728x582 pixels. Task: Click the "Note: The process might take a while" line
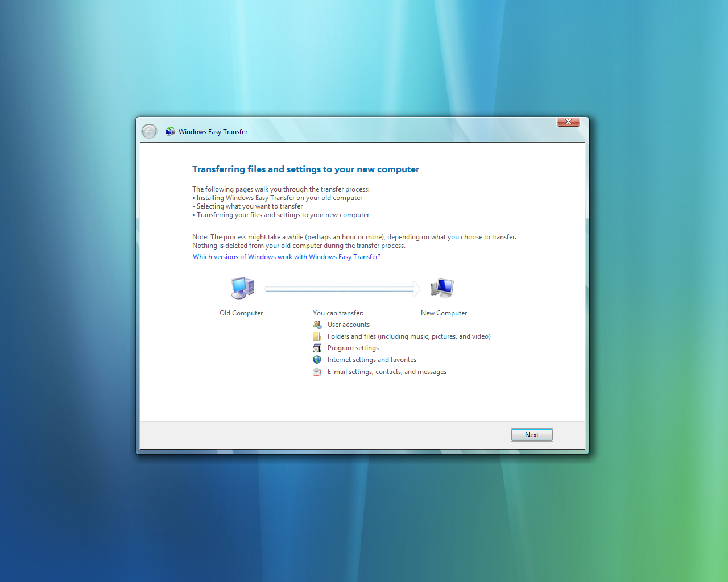click(x=354, y=237)
